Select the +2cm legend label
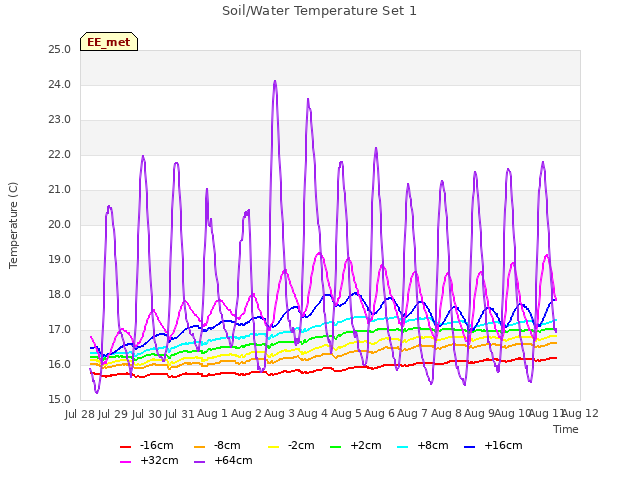Viewport: 640px width, 480px height. tap(366, 445)
